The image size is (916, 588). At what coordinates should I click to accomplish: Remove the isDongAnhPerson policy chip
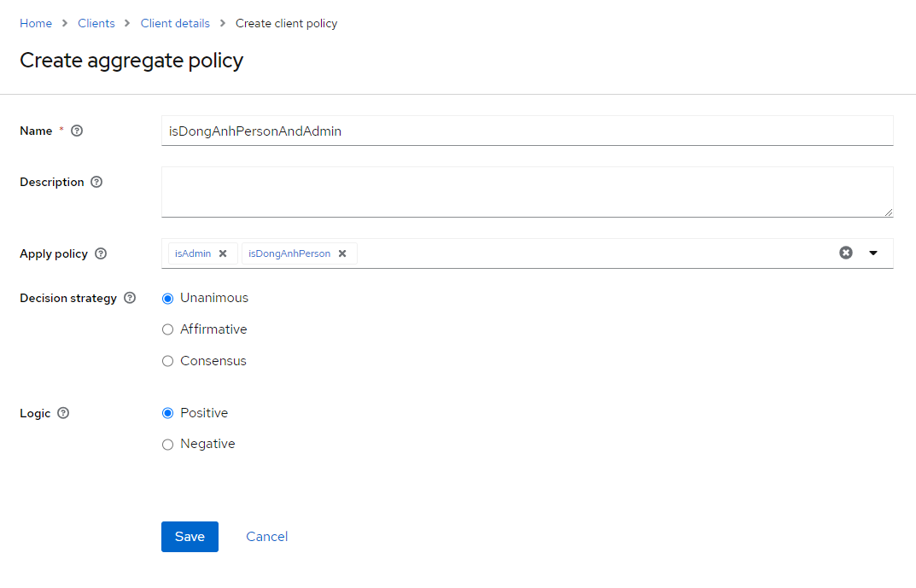coord(342,253)
